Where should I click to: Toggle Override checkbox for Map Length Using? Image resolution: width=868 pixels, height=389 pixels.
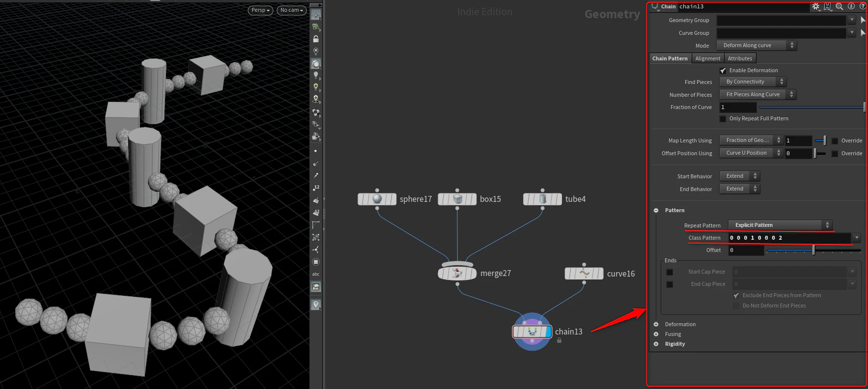click(835, 141)
